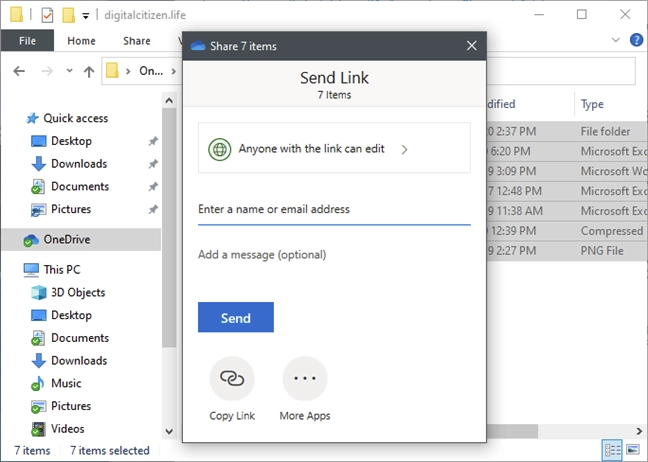Open the File menu
This screenshot has height=462, width=648.
click(27, 41)
